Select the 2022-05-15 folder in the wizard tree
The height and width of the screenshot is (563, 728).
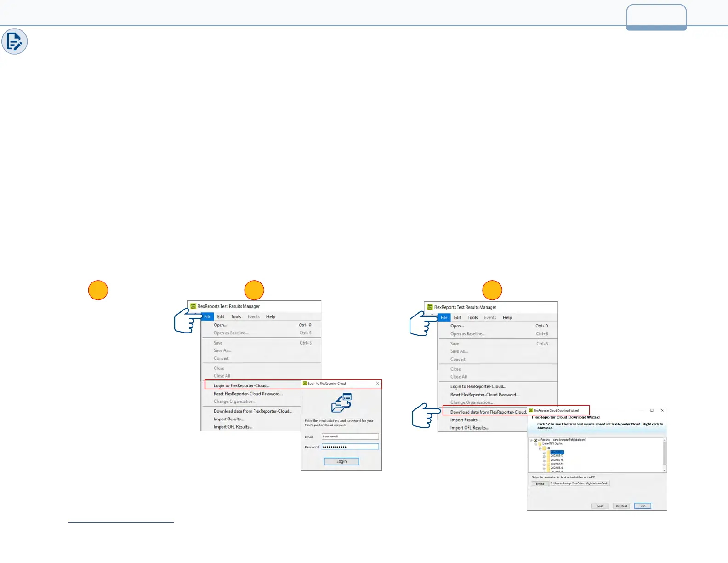pyautogui.click(x=557, y=456)
